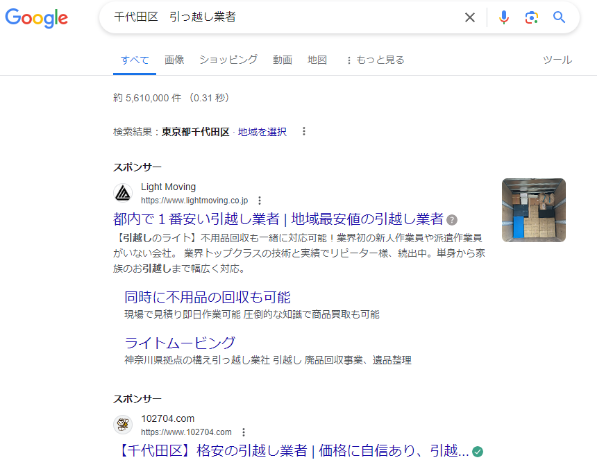Open the ツール options

click(x=557, y=60)
